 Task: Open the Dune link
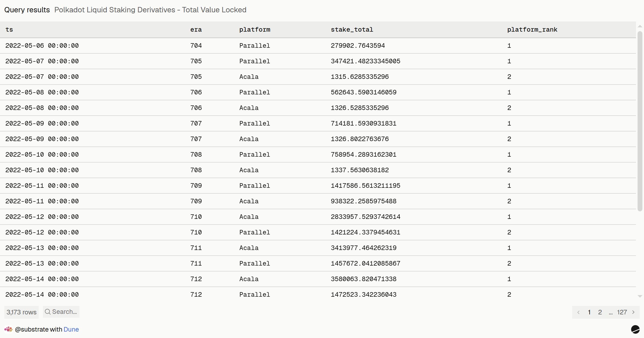71,329
